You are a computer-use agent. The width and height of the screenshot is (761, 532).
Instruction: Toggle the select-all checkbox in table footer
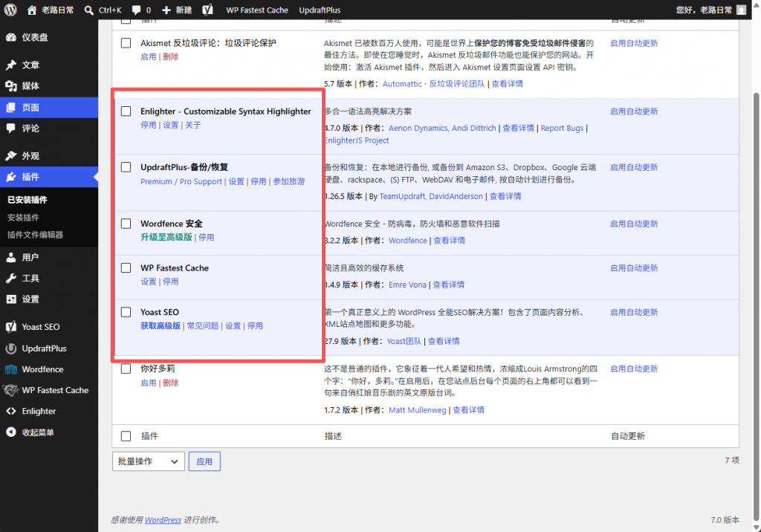click(126, 436)
